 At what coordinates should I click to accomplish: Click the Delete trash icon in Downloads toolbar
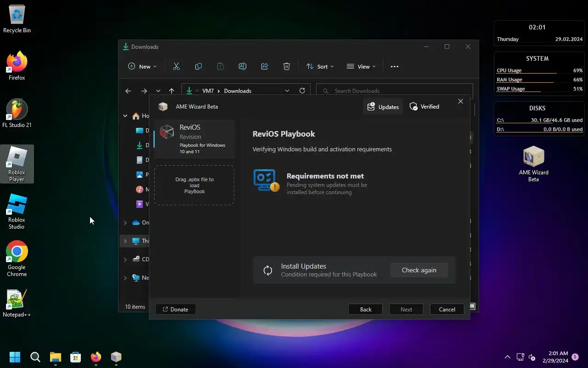[287, 66]
